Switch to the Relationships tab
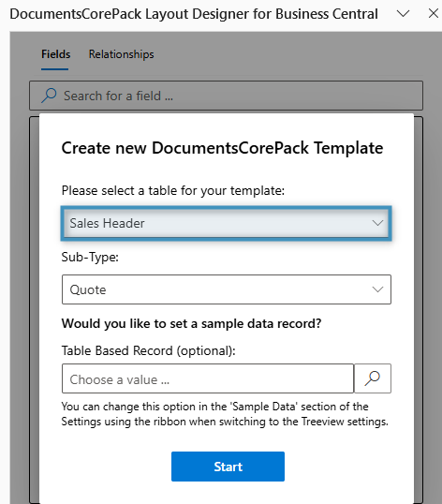 121,54
